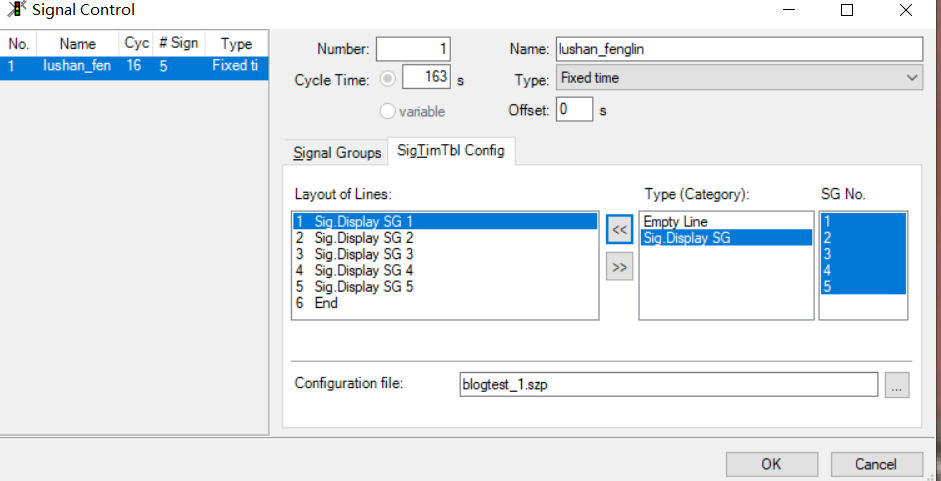Select row 'Sig.Display SG 1' in Layout list
Screen dimensions: 941x481
[x=445, y=222]
